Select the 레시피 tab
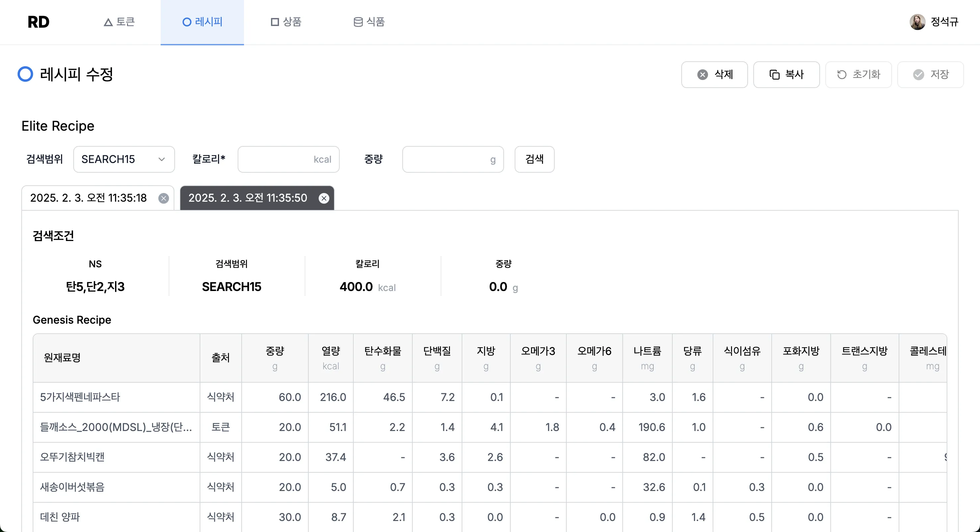980x532 pixels. (202, 22)
